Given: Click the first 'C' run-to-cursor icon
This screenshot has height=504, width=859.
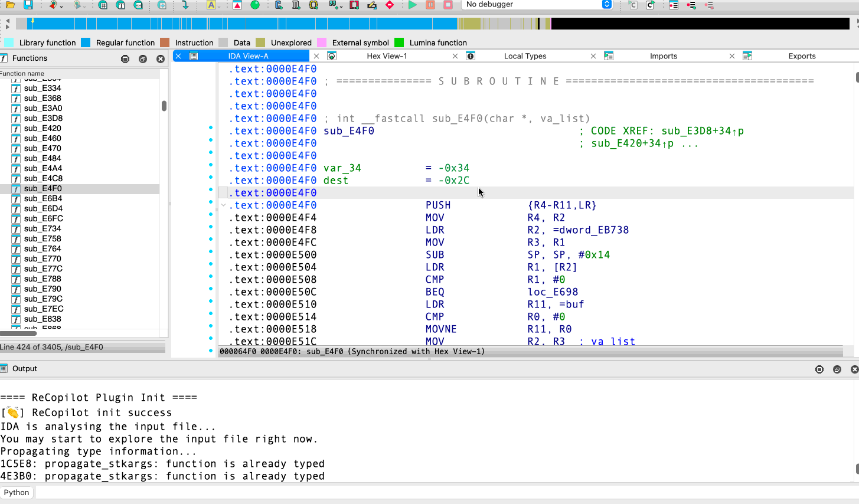Looking at the screenshot, I should coord(633,5).
